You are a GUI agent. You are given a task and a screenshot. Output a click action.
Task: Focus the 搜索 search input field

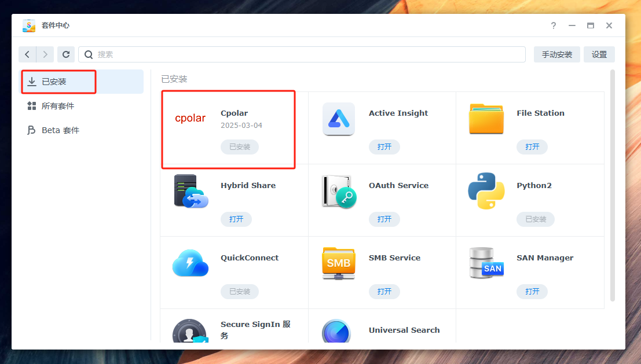(302, 54)
